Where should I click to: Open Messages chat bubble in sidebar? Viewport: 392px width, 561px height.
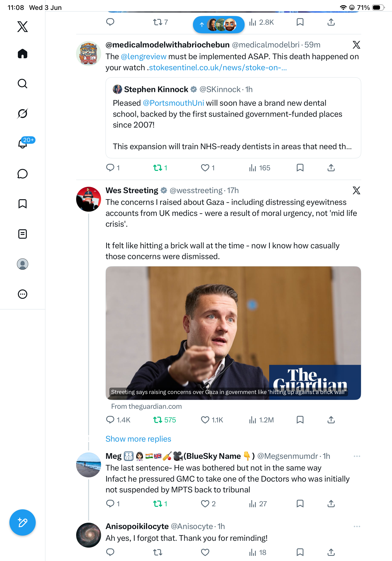point(23,174)
